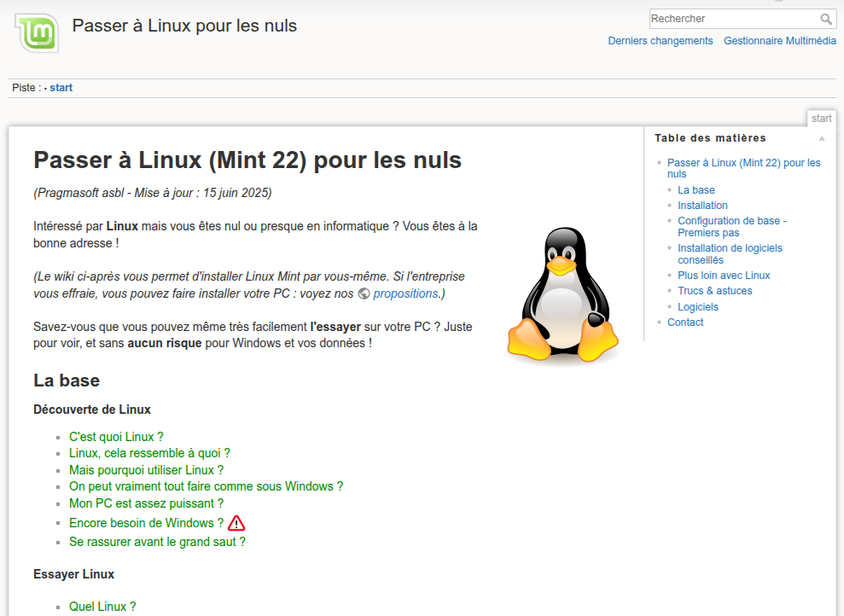Collapse the Table des matières panel
Image resolution: width=844 pixels, height=616 pixels.
pyautogui.click(x=822, y=139)
